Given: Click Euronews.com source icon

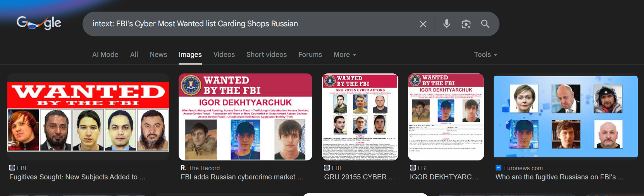Looking at the screenshot, I should [x=498, y=168].
